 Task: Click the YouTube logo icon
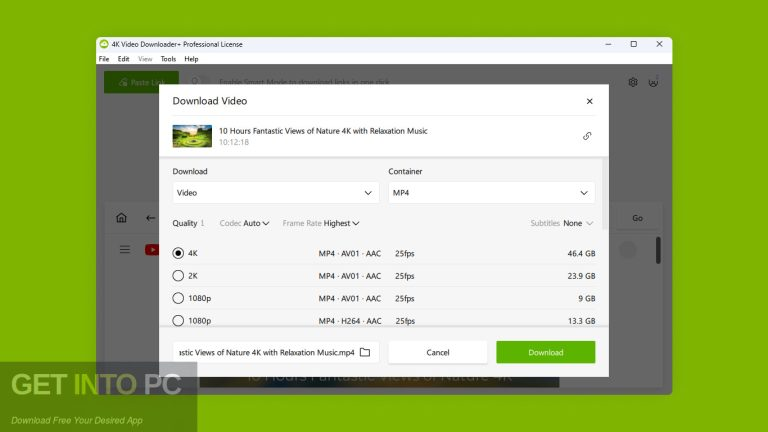coord(152,250)
